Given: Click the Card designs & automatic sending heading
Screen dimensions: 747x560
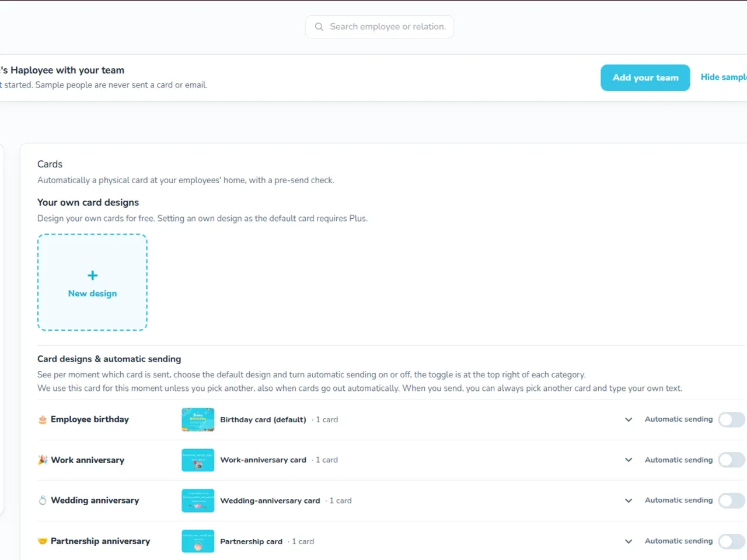Looking at the screenshot, I should [x=109, y=359].
